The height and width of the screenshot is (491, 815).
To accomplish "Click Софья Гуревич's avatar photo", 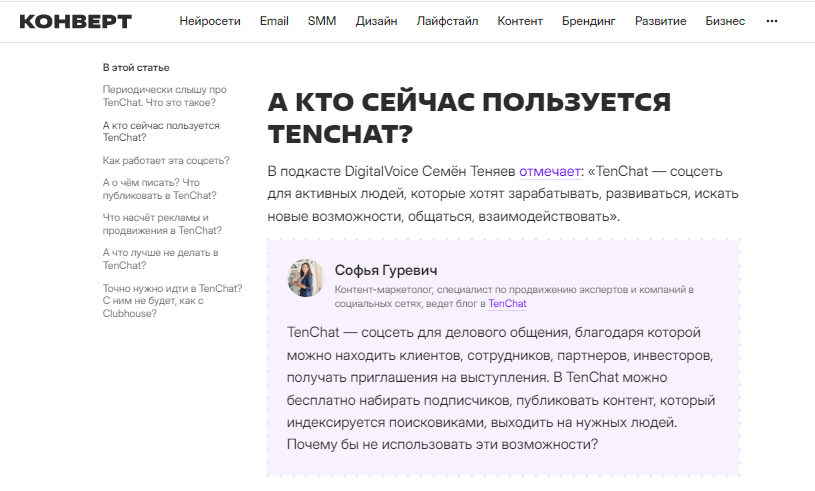I will [305, 278].
